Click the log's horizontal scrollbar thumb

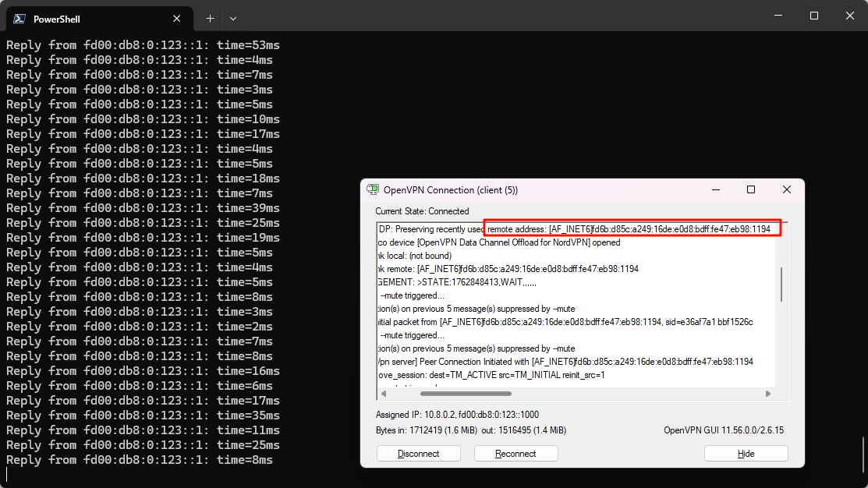click(445, 394)
